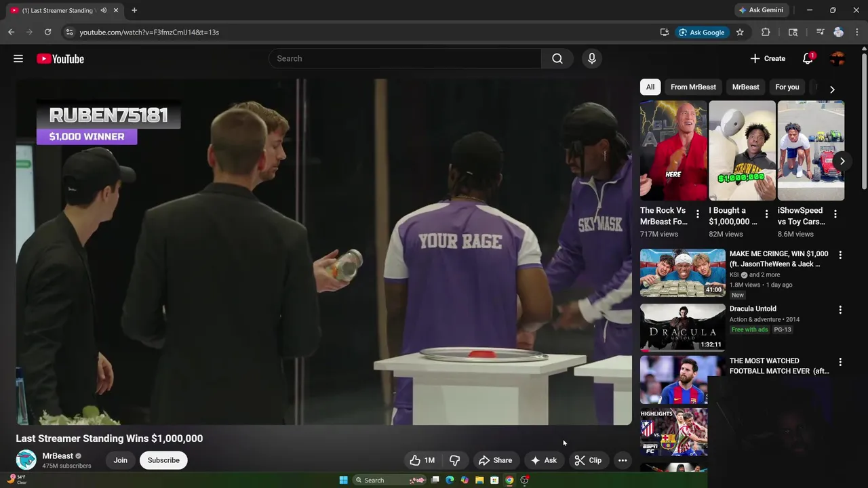The image size is (868, 488).
Task: Bookmark this tab with the star
Action: [x=740, y=32]
